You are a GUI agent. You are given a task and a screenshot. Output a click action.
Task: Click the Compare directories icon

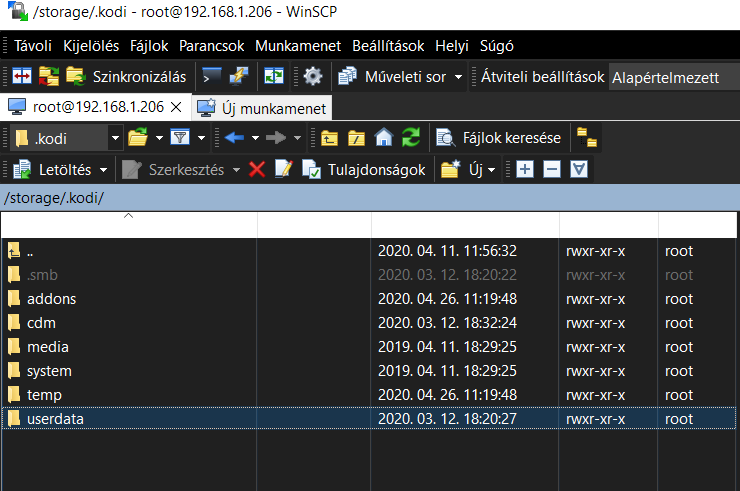(x=22, y=76)
